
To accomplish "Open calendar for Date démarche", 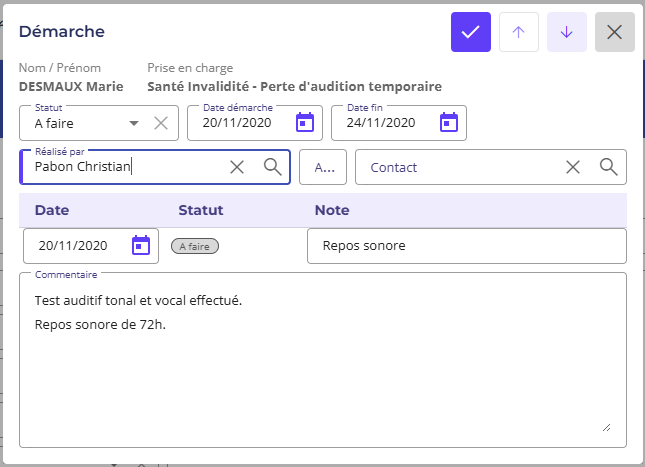I will click(305, 123).
